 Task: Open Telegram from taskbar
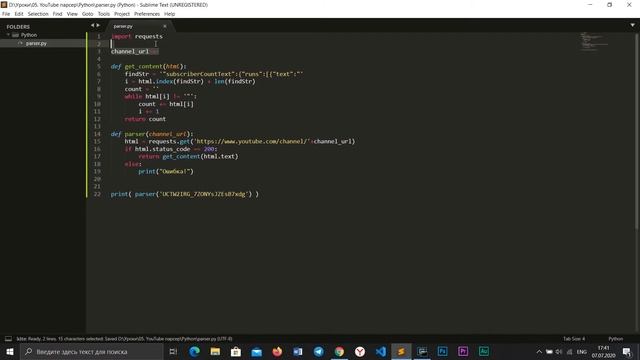point(318,351)
